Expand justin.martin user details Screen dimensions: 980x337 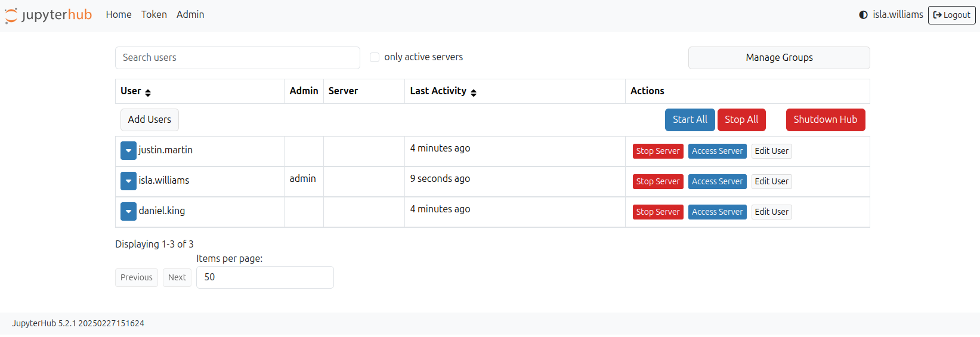click(x=128, y=150)
